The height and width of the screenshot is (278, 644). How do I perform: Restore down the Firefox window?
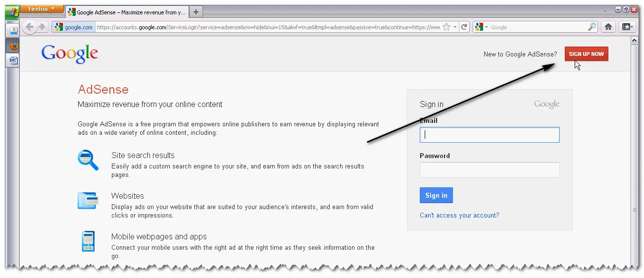coord(626,9)
